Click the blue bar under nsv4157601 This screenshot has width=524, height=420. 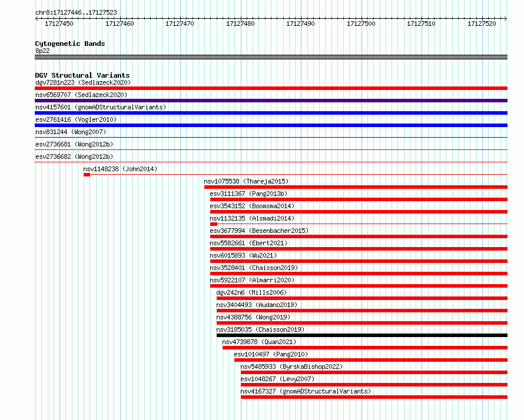271,113
